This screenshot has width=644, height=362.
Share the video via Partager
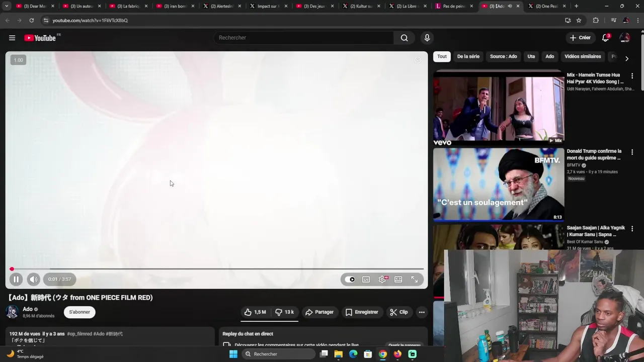click(319, 312)
